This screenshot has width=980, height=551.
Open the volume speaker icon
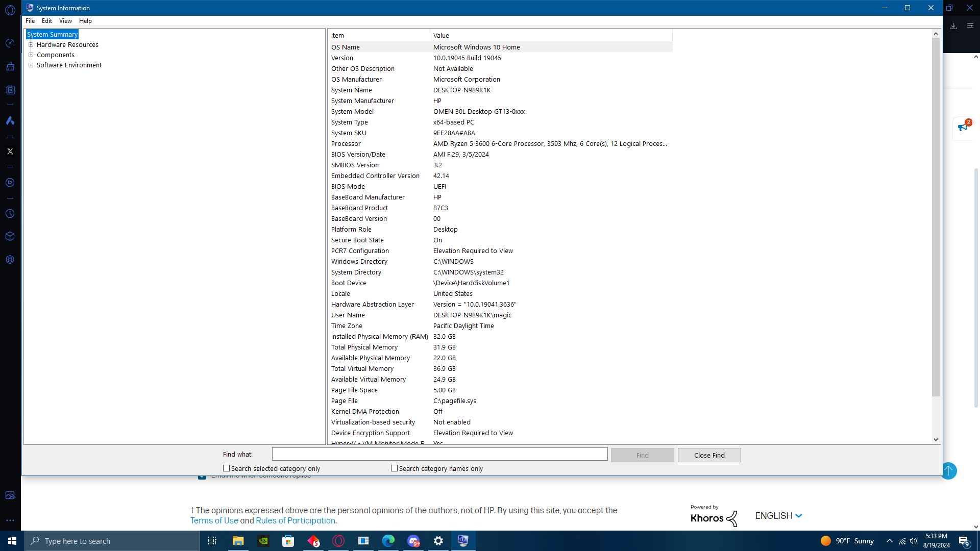pos(914,541)
